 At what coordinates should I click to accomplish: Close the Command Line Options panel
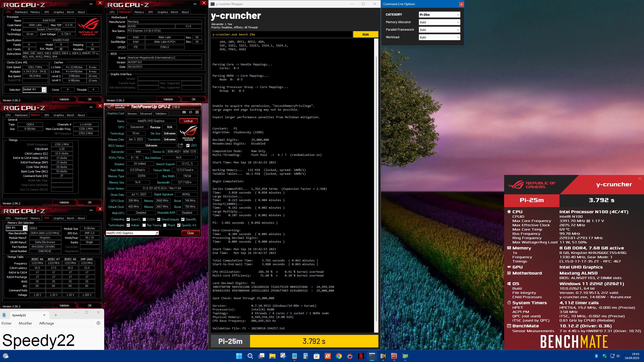(461, 4)
